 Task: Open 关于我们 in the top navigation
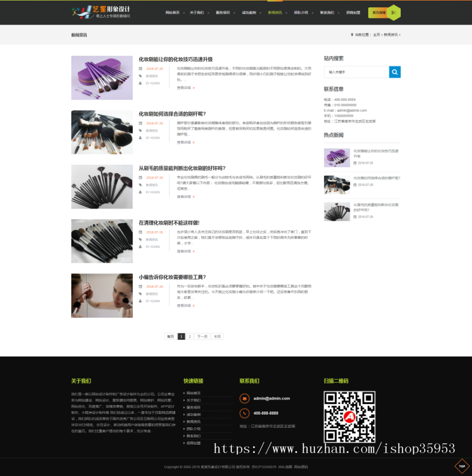click(197, 13)
